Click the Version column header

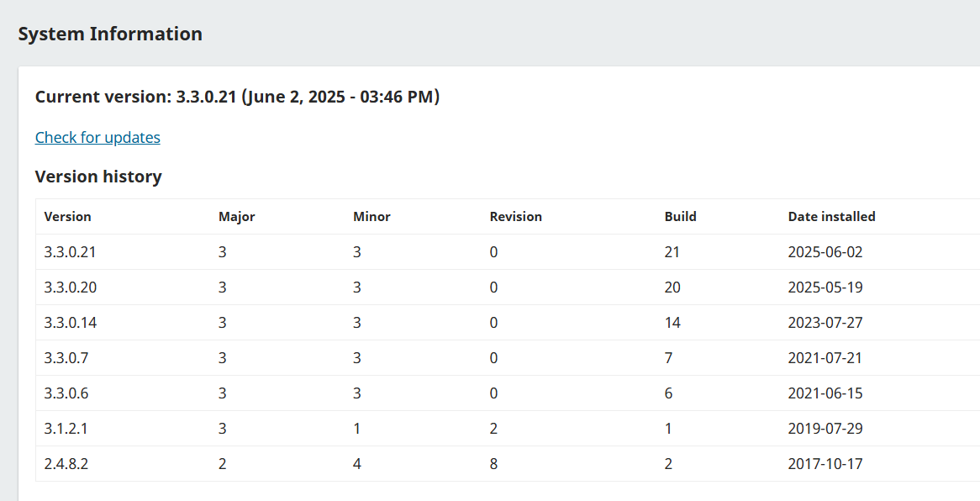pyautogui.click(x=67, y=216)
